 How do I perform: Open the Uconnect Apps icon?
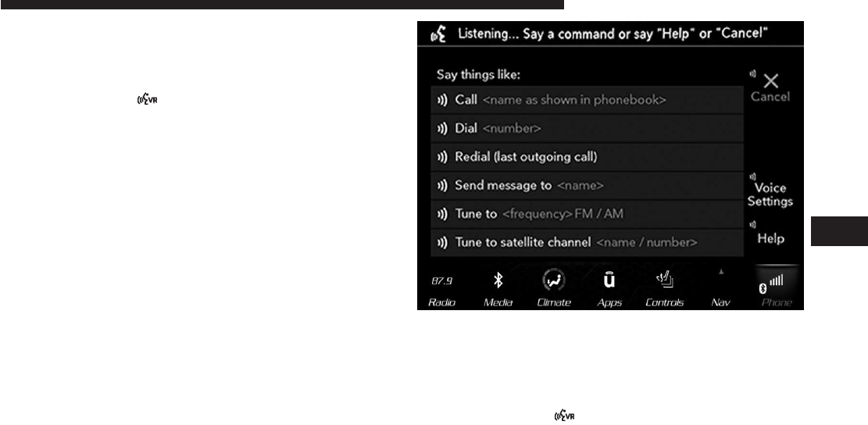609,280
